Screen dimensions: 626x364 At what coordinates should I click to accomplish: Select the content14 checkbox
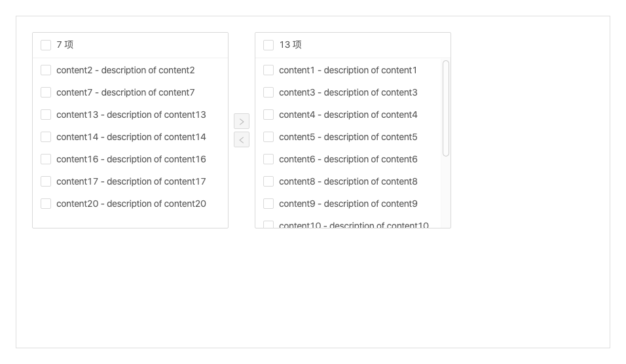click(46, 137)
